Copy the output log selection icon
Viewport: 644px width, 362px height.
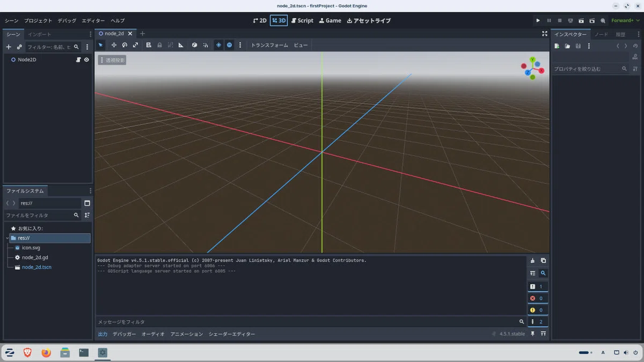(543, 261)
